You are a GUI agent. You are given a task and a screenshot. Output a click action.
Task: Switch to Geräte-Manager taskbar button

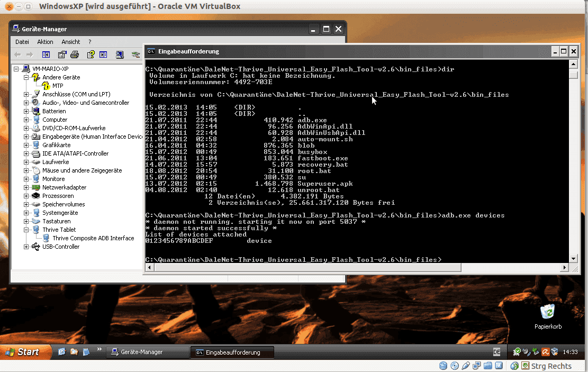pyautogui.click(x=148, y=352)
